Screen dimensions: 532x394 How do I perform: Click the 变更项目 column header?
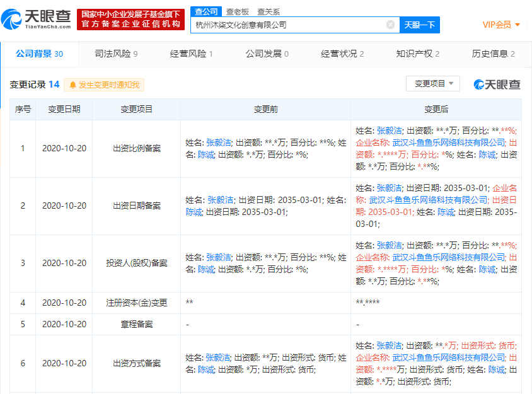[136, 109]
